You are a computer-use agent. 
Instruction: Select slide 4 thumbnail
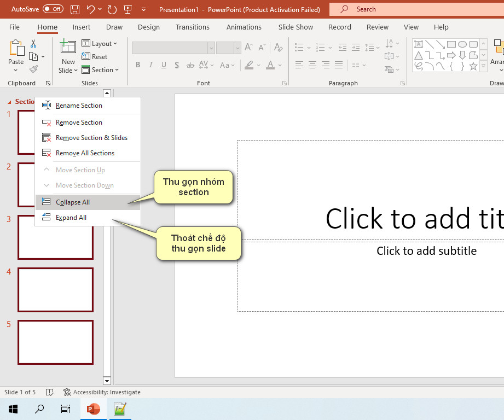pos(56,290)
